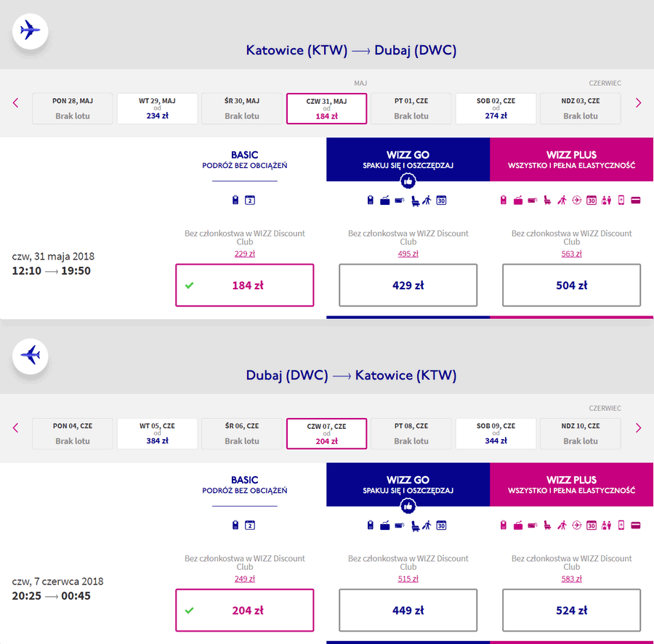Click outbound WIZZ GO checked baggage tag icon
654x644 pixels.
point(400,201)
